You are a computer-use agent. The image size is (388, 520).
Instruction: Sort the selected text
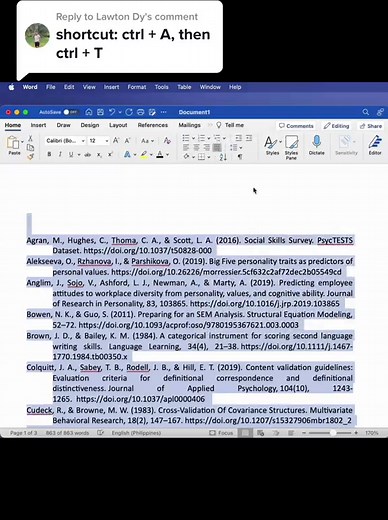coord(223,157)
